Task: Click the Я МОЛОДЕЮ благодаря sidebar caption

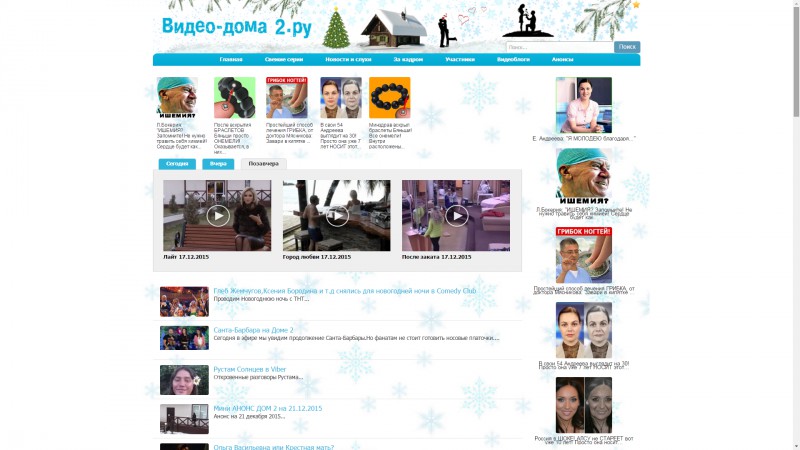Action: pos(584,139)
